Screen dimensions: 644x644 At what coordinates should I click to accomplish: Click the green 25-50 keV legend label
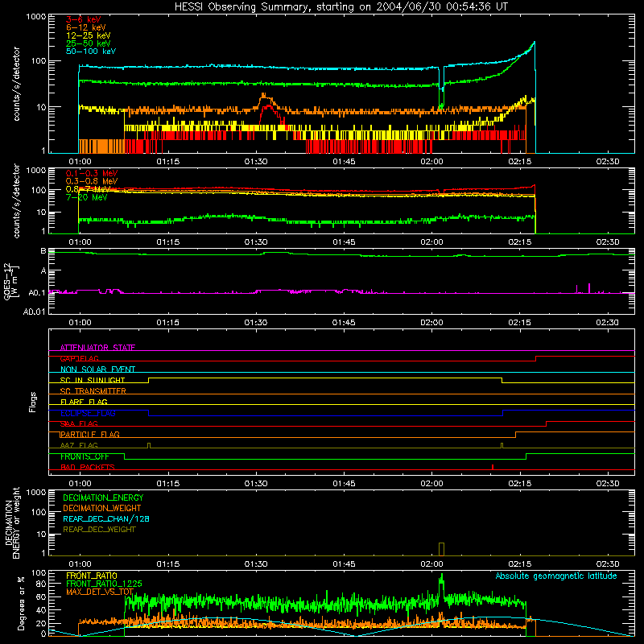coord(89,43)
